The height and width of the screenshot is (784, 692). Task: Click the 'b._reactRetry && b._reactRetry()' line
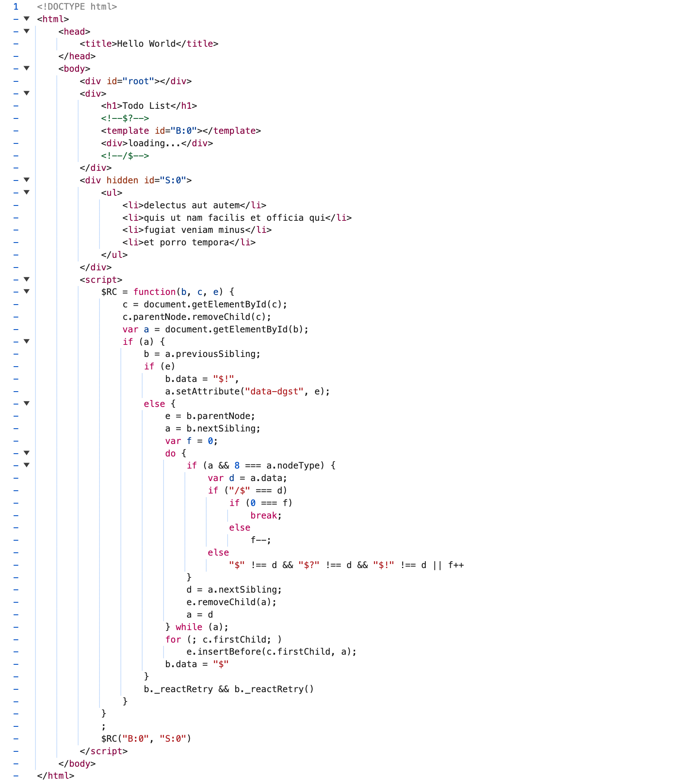tap(228, 689)
